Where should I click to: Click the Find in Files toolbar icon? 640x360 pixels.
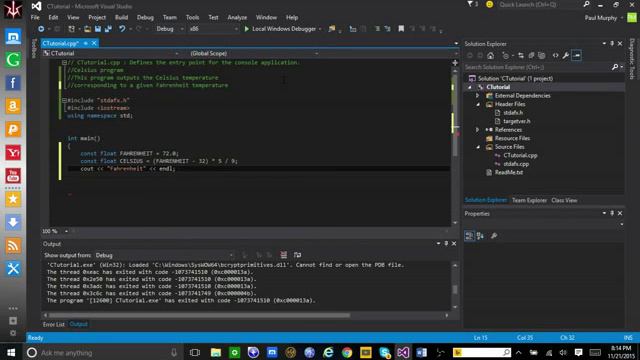pyautogui.click(x=331, y=29)
